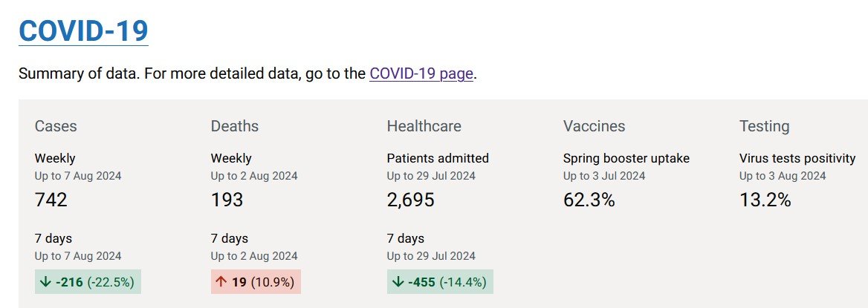Click the patients admitted value 2,695
Screen dimensions: 868x308
click(x=411, y=200)
